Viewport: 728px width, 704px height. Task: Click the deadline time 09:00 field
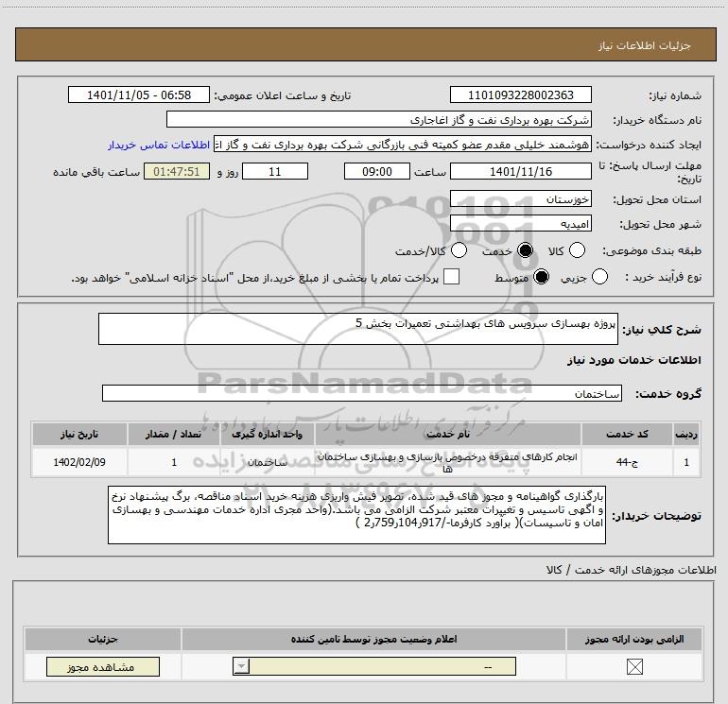(377, 171)
